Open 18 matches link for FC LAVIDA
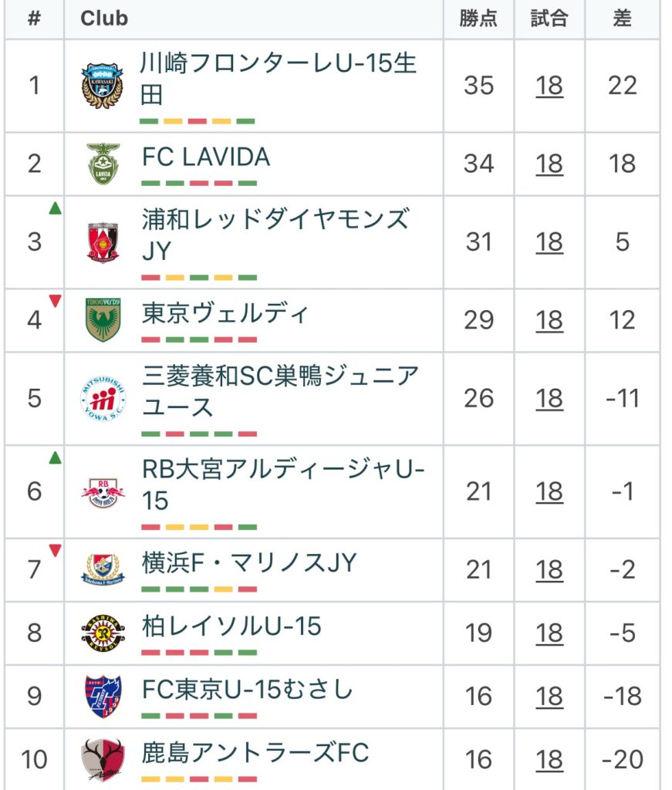672x790 pixels. (549, 164)
